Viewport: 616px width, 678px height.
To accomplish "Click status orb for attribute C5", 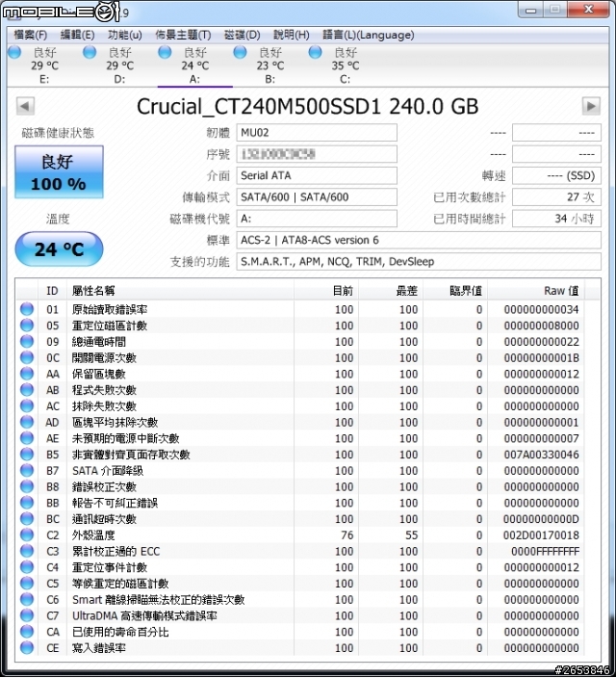I will tap(27, 584).
